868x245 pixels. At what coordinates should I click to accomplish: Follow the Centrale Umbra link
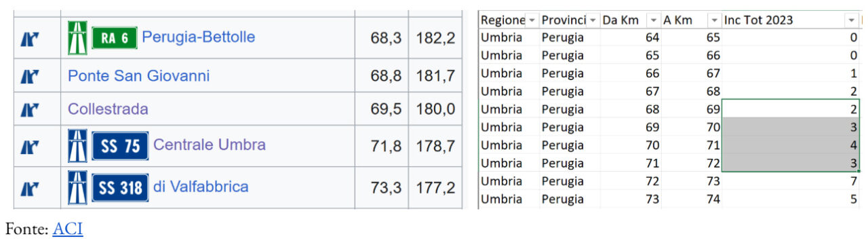click(x=210, y=145)
